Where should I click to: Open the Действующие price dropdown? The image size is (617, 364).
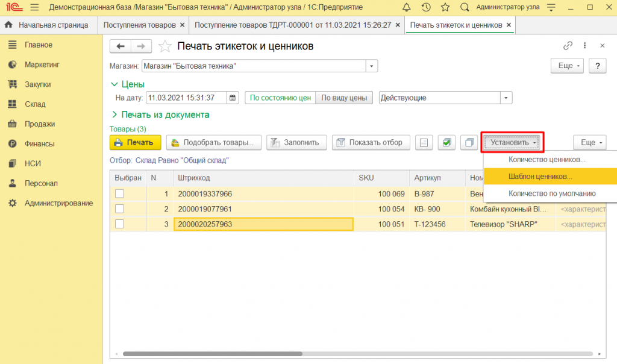(x=506, y=98)
